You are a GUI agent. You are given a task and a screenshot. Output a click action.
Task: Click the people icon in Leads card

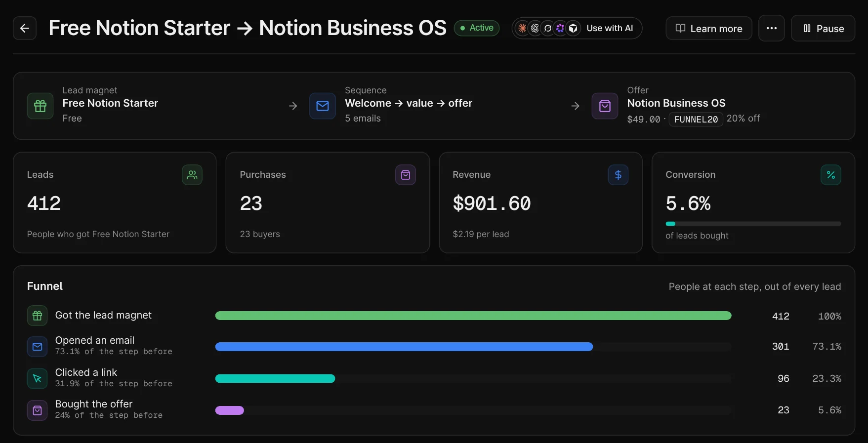[192, 175]
